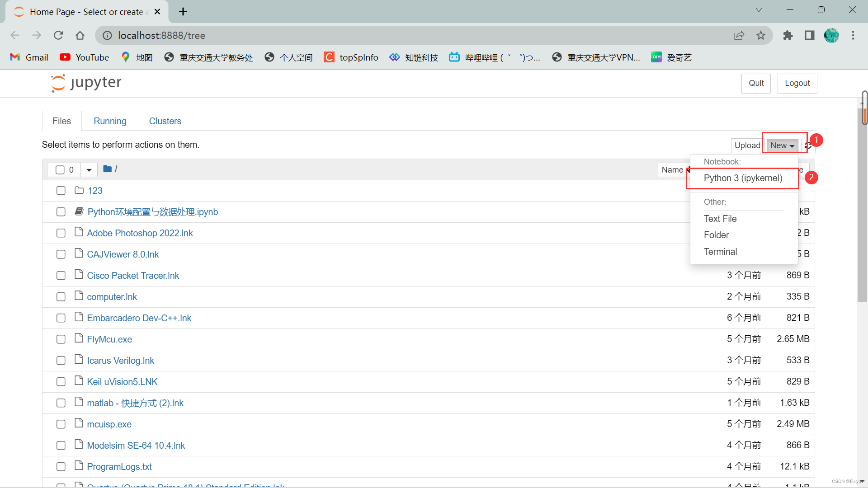The image size is (868, 488).
Task: Tick the select-all items checkbox
Action: pos(60,170)
